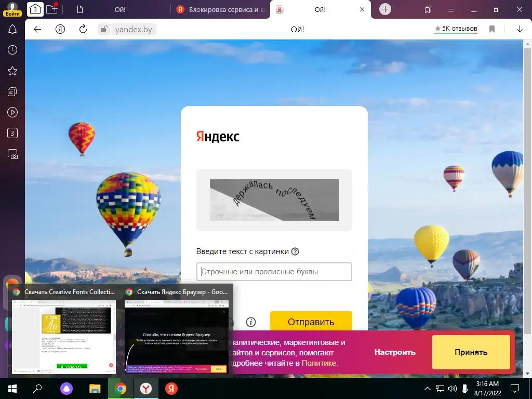Click the Отправить button
532x399 pixels.
point(311,322)
